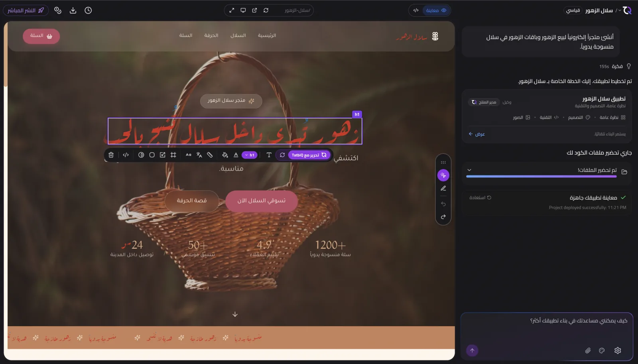
Task: Click the T text edit icon
Action: click(269, 155)
